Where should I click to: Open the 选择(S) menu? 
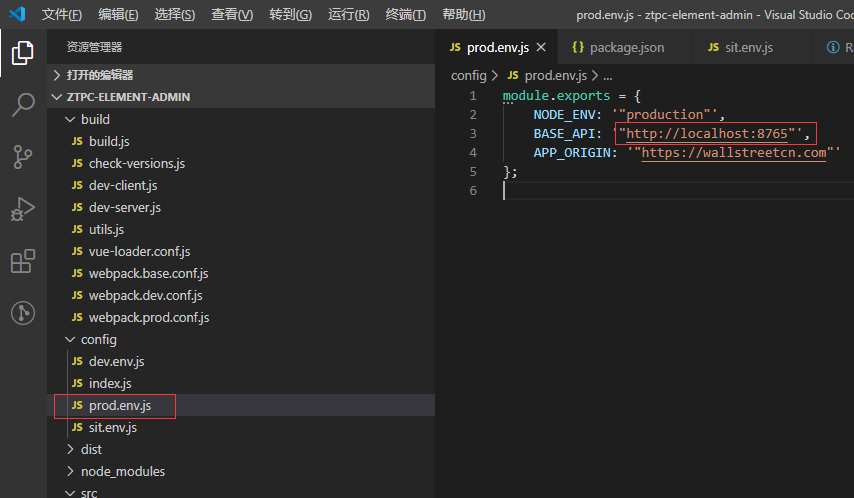[x=175, y=14]
